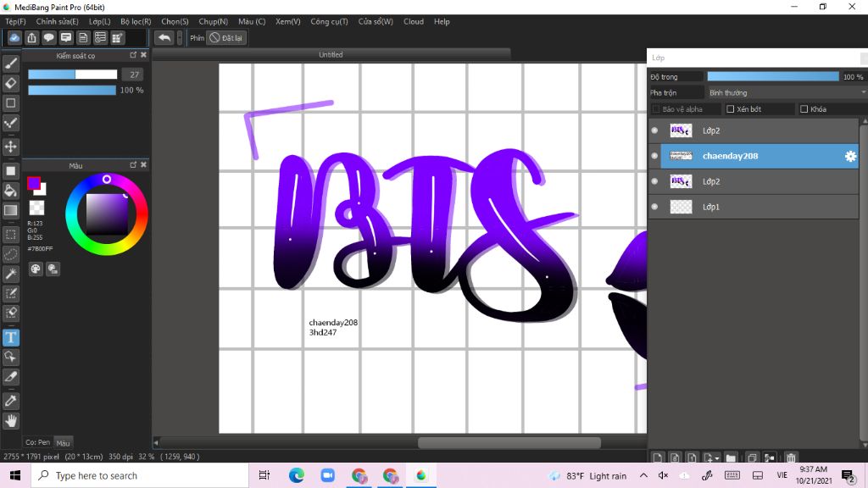Close the Màu color panel
The image size is (868, 488).
point(143,165)
